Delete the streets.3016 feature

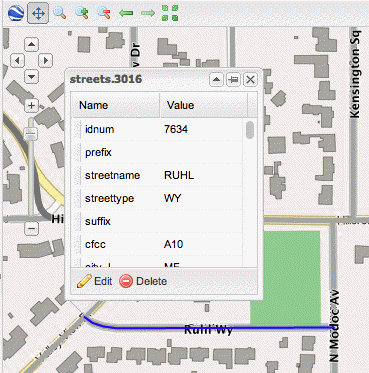pos(143,281)
